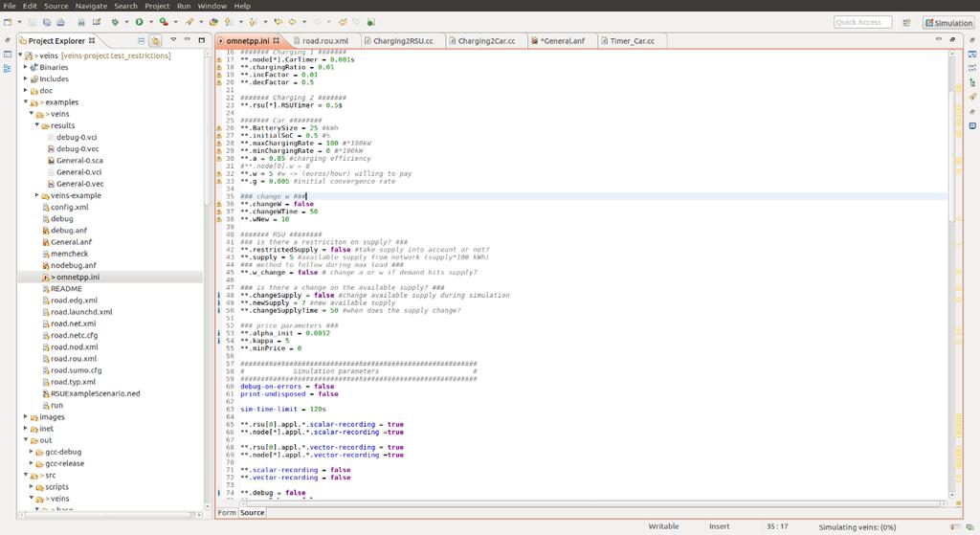Expand the Binaries node

click(x=26, y=67)
